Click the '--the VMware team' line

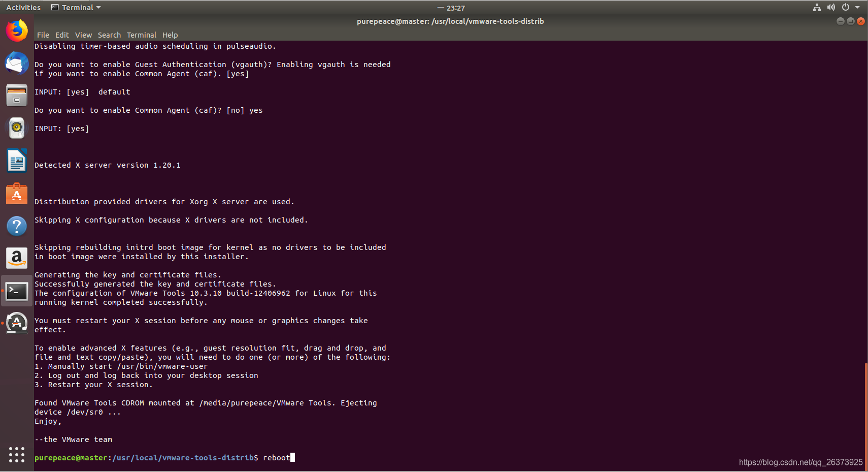point(74,439)
